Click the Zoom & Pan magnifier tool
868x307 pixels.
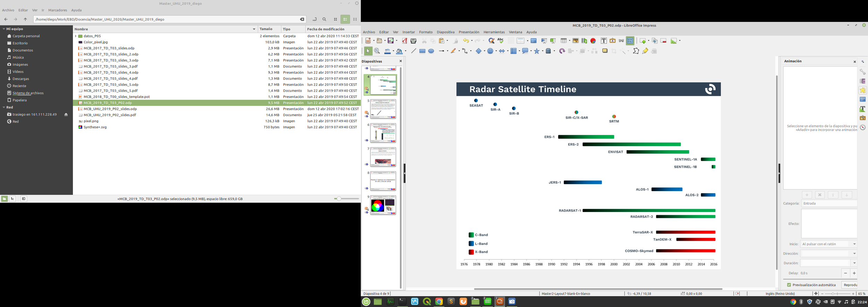[377, 51]
